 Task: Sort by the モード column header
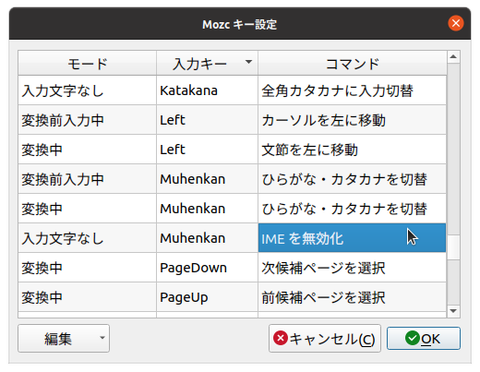pyautogui.click(x=87, y=63)
